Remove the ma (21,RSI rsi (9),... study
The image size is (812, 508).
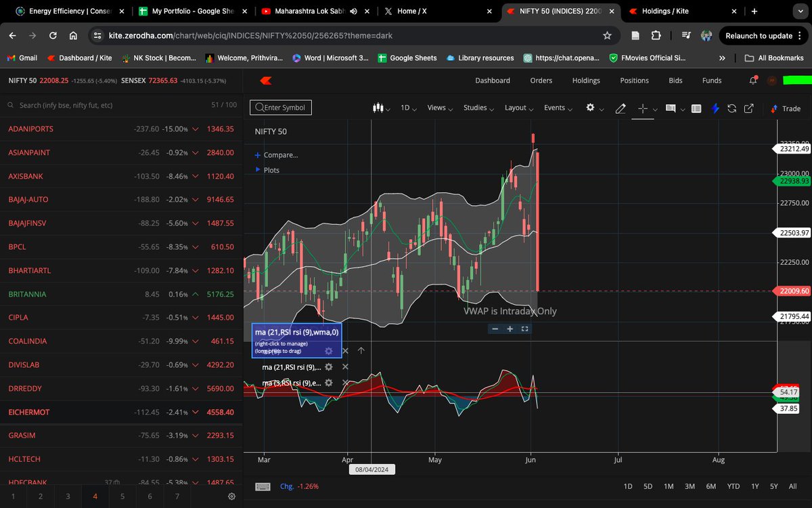coord(345,366)
